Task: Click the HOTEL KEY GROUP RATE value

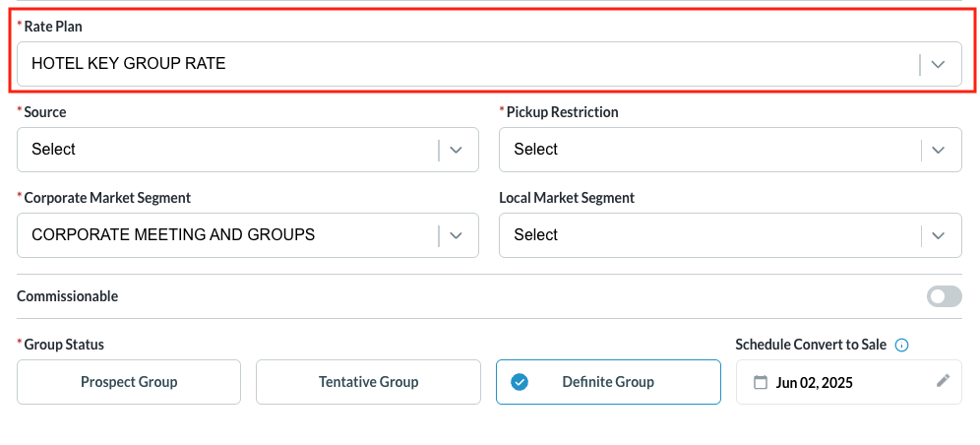Action: coord(129,64)
